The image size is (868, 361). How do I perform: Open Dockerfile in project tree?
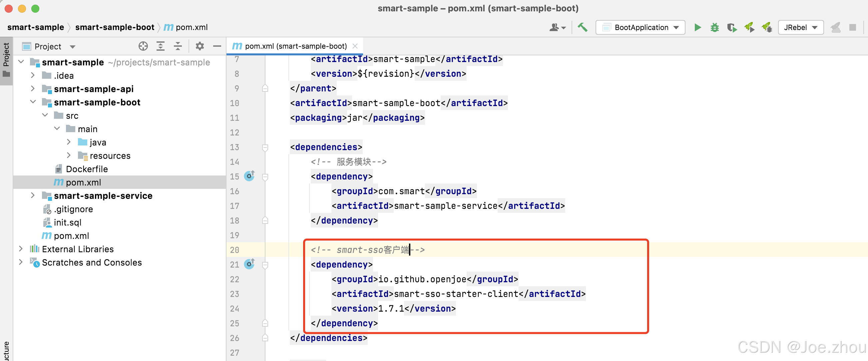(87, 169)
